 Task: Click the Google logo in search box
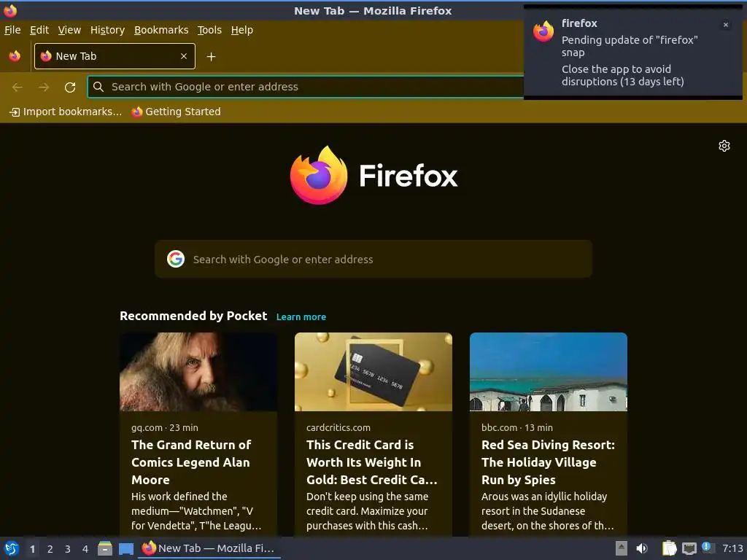176,259
